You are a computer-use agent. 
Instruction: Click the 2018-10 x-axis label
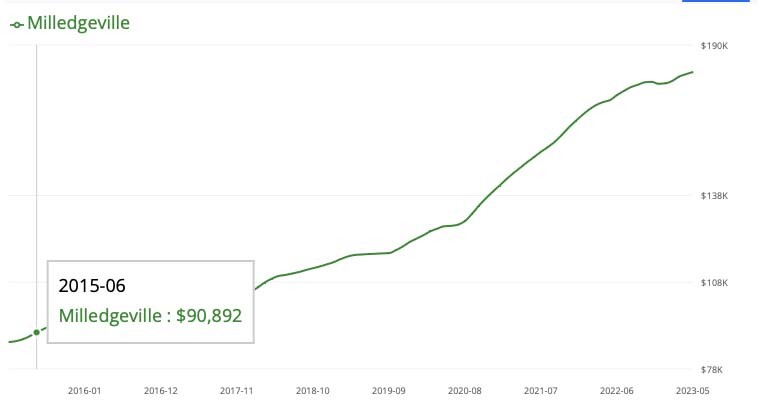(x=313, y=391)
